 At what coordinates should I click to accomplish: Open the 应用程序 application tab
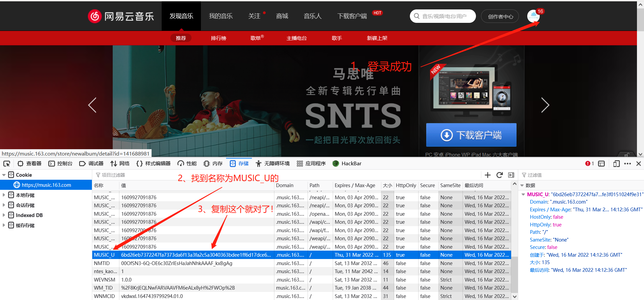pyautogui.click(x=311, y=164)
